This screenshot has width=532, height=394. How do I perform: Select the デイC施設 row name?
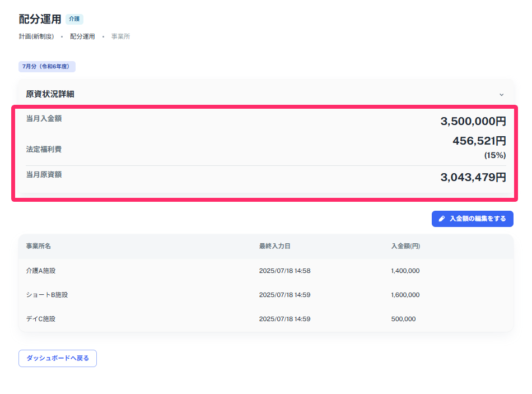point(41,319)
